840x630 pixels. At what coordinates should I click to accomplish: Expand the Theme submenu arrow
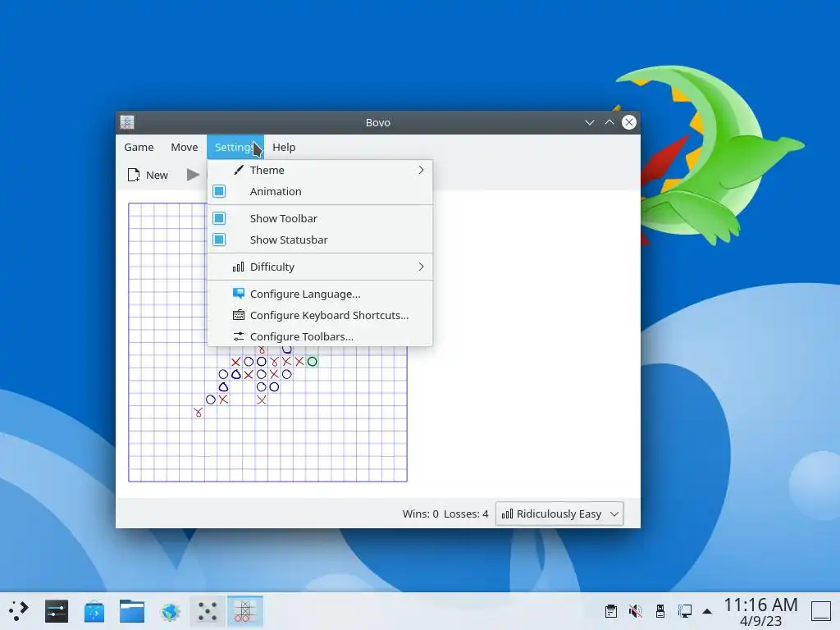(421, 170)
